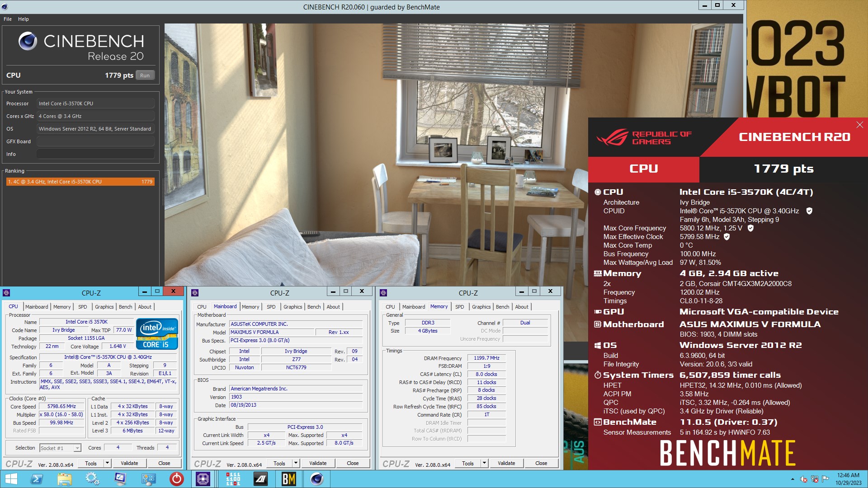The height and width of the screenshot is (488, 868).
Task: Expand the Tools arrow in the CPU-tab CPU-Z window
Action: point(107,463)
